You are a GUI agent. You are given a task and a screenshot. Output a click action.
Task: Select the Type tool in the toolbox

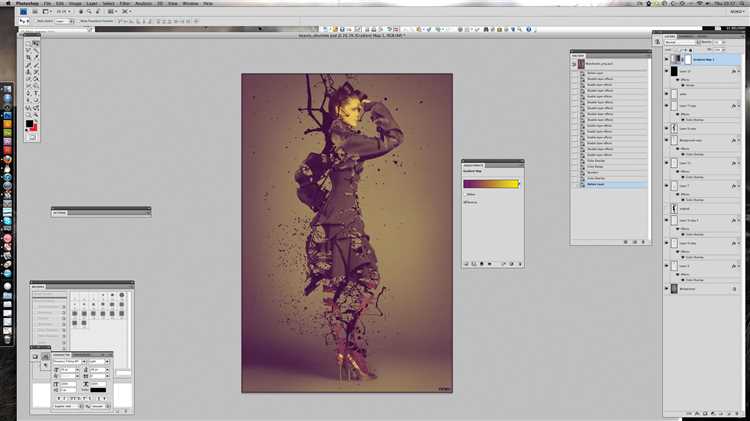[x=37, y=92]
